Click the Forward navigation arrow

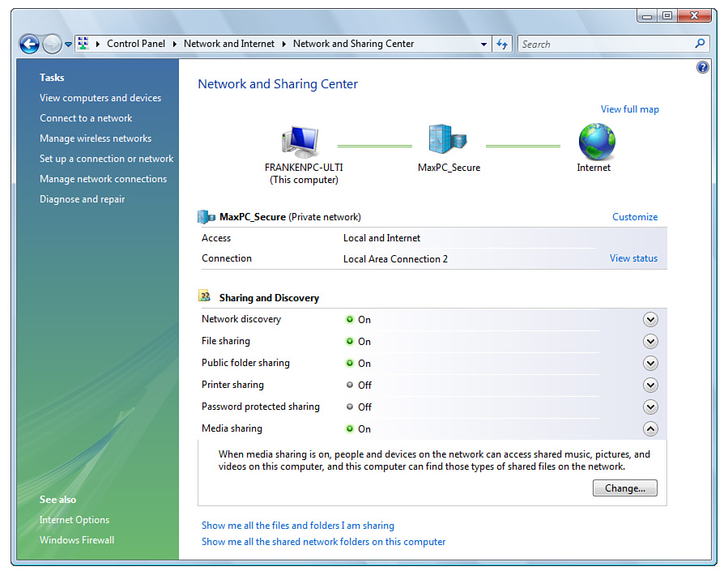[52, 44]
